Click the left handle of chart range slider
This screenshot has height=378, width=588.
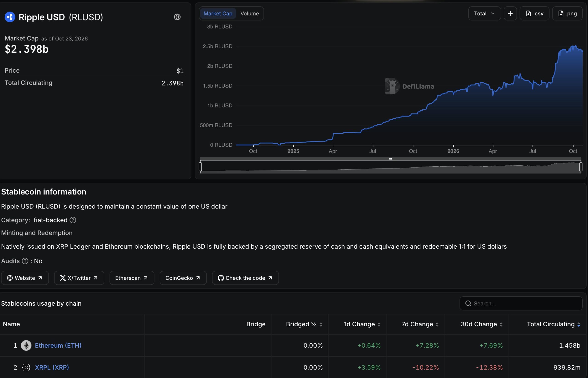click(x=201, y=167)
